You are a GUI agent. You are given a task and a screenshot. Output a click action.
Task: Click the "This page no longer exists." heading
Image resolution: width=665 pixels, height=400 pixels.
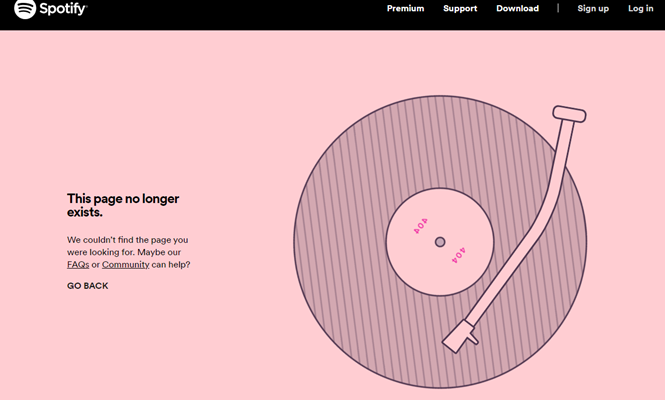pos(123,205)
